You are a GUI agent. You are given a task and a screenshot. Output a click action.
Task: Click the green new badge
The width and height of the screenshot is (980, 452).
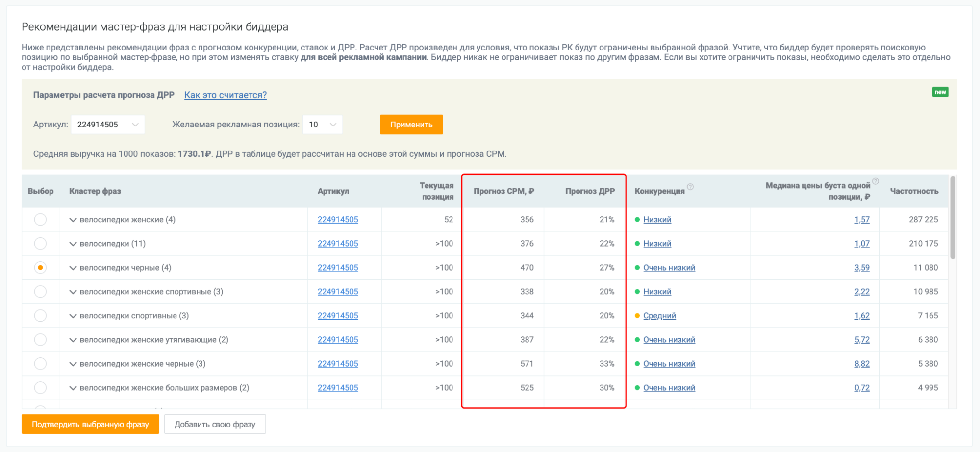point(940,92)
